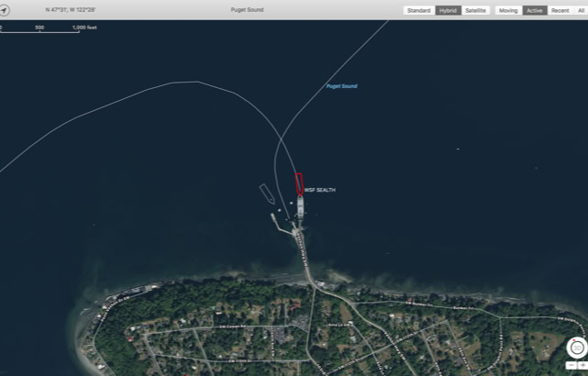Click the Puget Sound window title
Image resolution: width=588 pixels, height=376 pixels.
[249, 10]
